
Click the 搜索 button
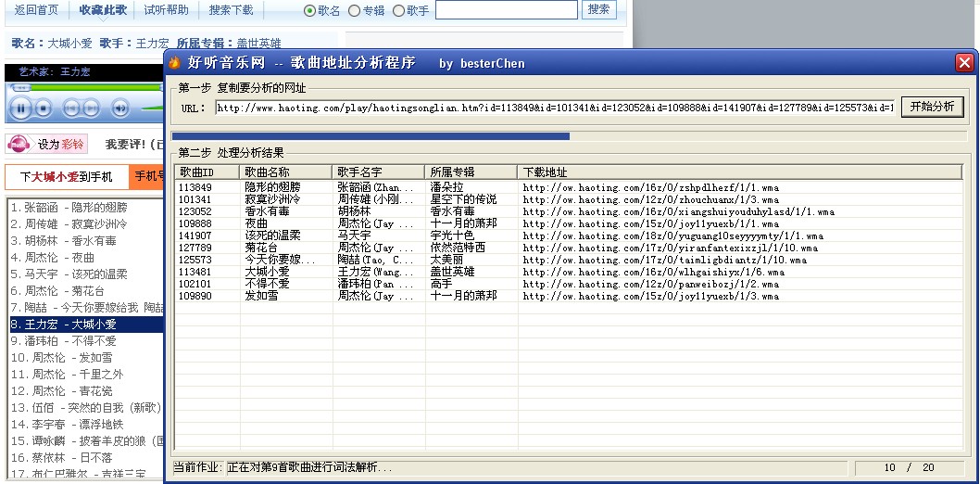[598, 9]
